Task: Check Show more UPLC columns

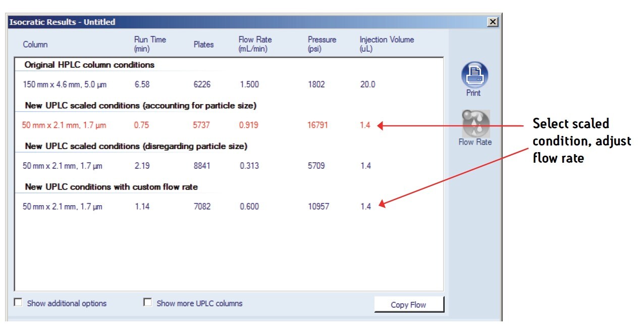Action: 148,303
